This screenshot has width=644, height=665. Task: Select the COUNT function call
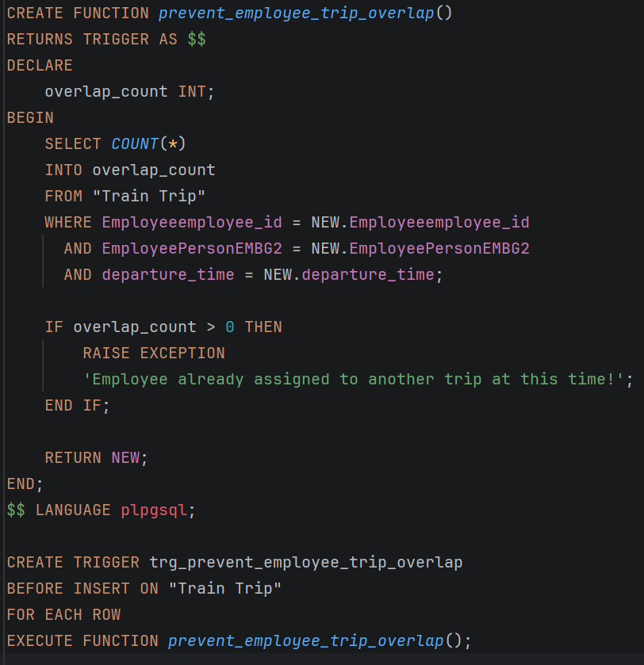pyautogui.click(x=148, y=143)
